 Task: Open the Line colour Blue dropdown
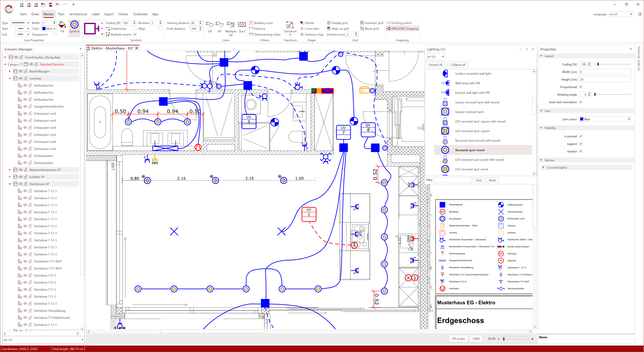coord(605,119)
